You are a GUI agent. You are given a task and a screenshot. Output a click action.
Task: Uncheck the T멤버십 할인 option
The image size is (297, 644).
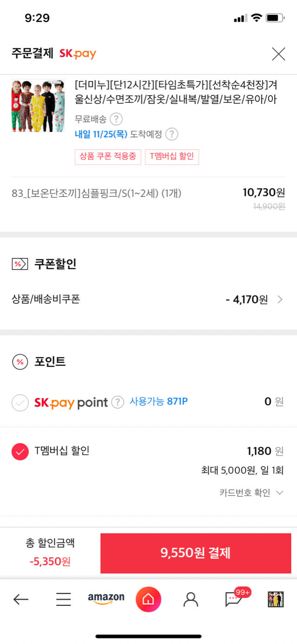point(20,451)
